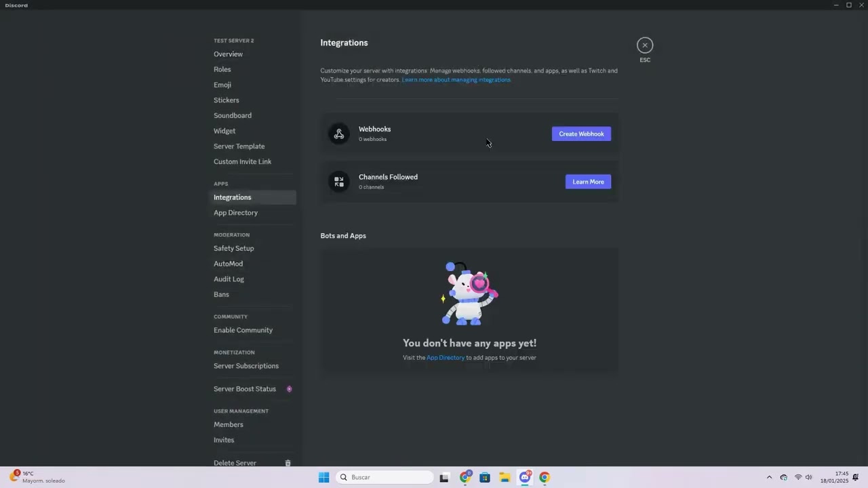Show hidden system tray icons
The image size is (868, 488).
pyautogui.click(x=769, y=477)
